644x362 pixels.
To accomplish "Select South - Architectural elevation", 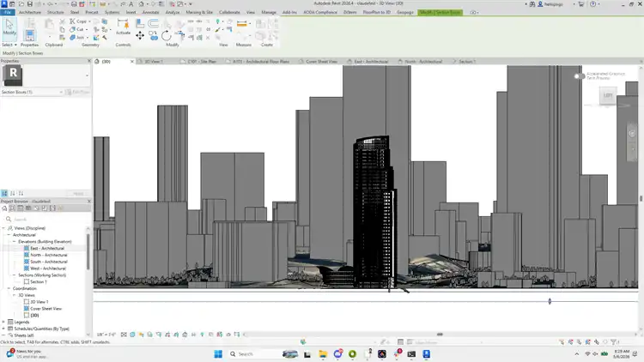I will (x=49, y=262).
